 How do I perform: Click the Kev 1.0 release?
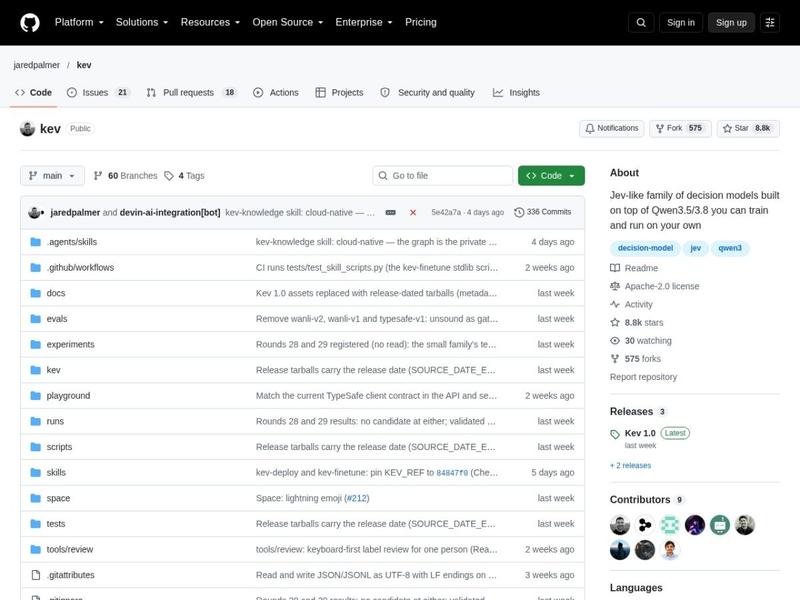point(640,433)
